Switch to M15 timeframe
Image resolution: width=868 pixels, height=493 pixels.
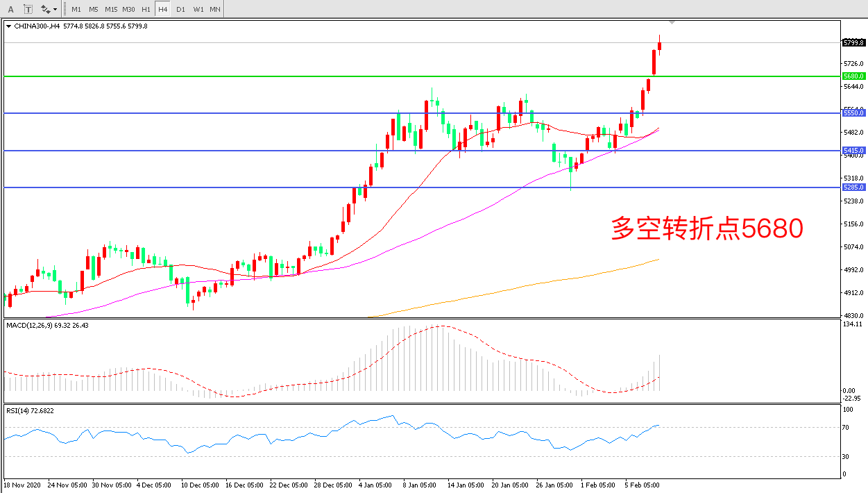(110, 10)
